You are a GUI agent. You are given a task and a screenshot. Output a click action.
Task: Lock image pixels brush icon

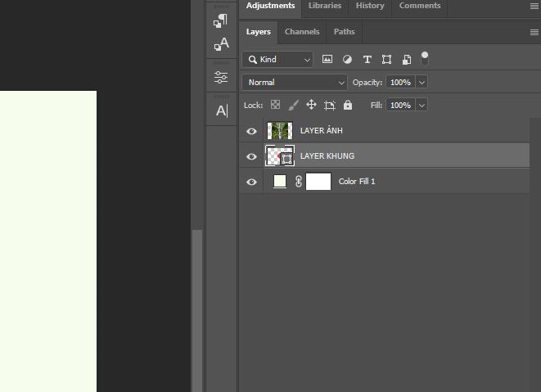(293, 105)
